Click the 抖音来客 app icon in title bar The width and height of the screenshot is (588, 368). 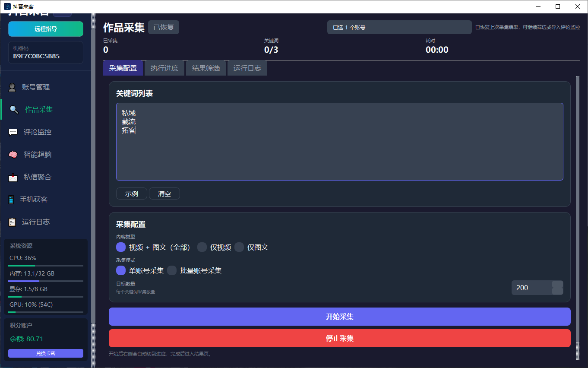tap(7, 6)
